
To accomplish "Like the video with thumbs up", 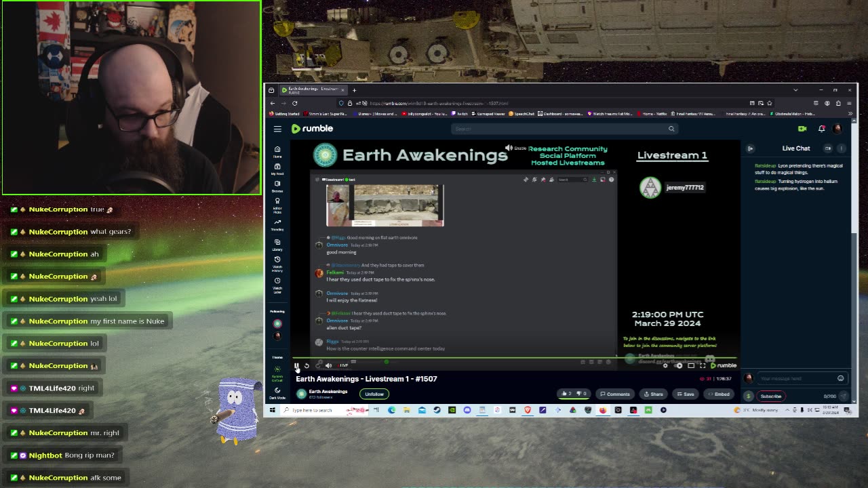I will (x=566, y=394).
